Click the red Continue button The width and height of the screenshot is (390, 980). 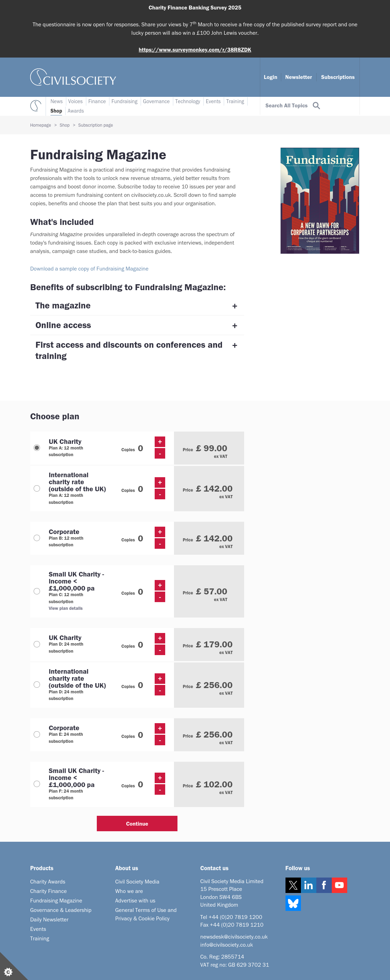click(x=137, y=824)
